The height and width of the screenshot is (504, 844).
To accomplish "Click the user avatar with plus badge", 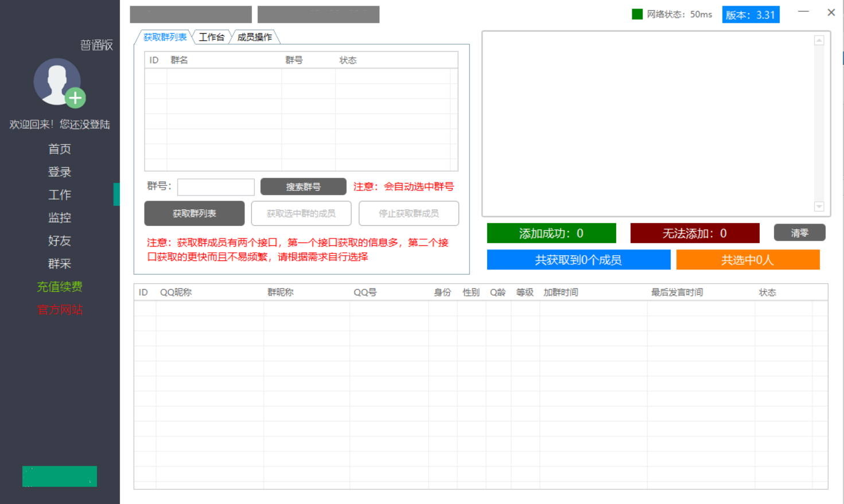I will coord(59,83).
